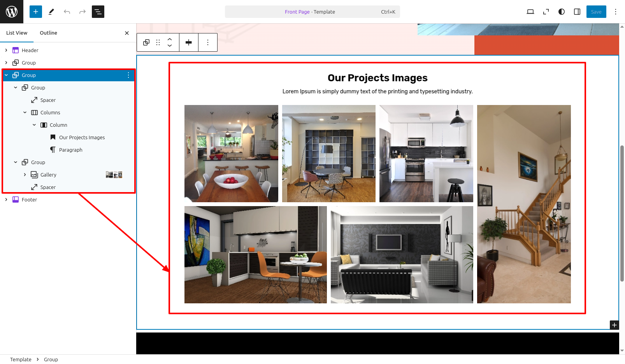Select the Header template part
The width and height of the screenshot is (625, 364).
pos(30,50)
